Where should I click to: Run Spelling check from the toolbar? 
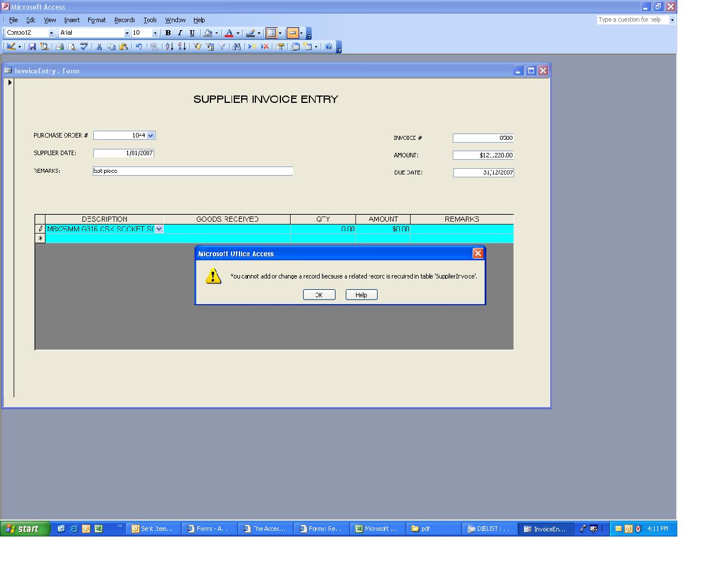tap(84, 47)
